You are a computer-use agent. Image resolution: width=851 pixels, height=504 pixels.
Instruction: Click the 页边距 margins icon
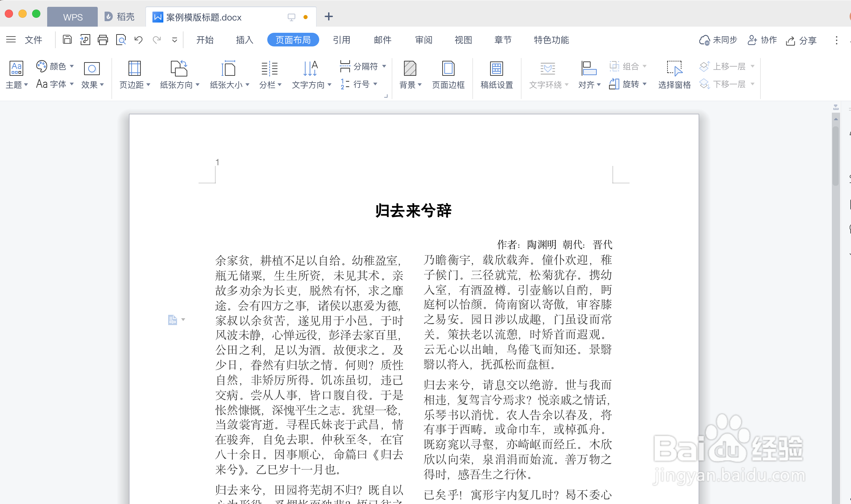pos(134,68)
